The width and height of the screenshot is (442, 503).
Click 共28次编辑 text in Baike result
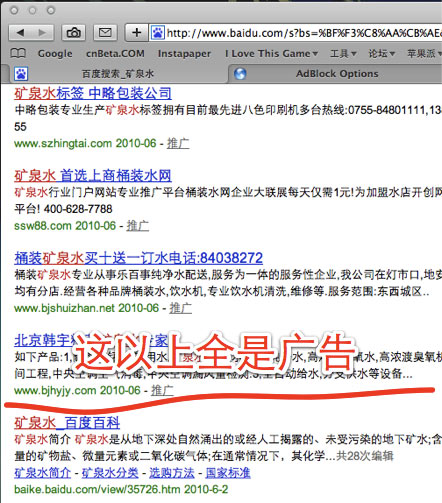[x=365, y=456]
